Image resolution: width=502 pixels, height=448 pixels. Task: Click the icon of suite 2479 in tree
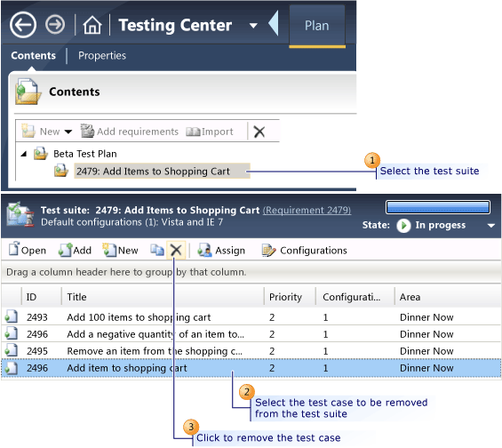click(x=60, y=171)
